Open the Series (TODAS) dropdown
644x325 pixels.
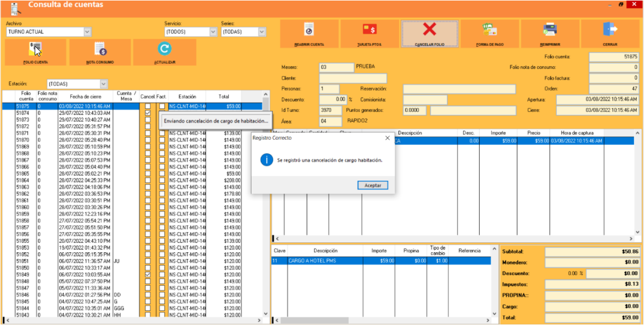[262, 32]
